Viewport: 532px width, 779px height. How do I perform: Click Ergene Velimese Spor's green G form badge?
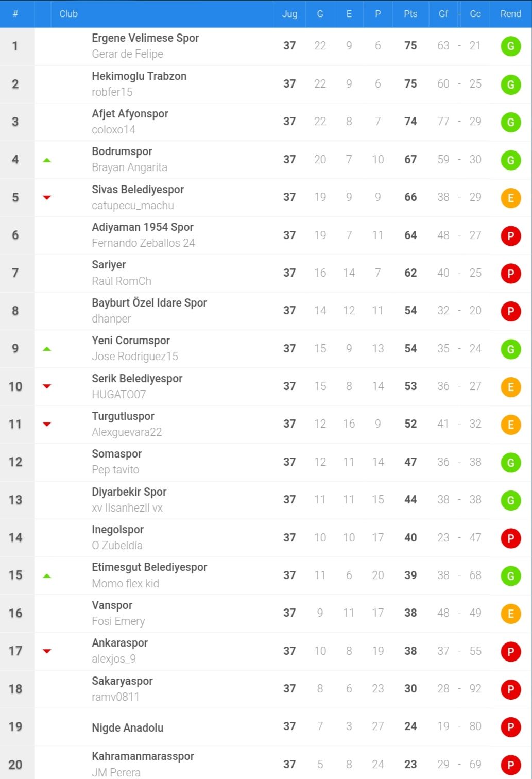pyautogui.click(x=511, y=46)
